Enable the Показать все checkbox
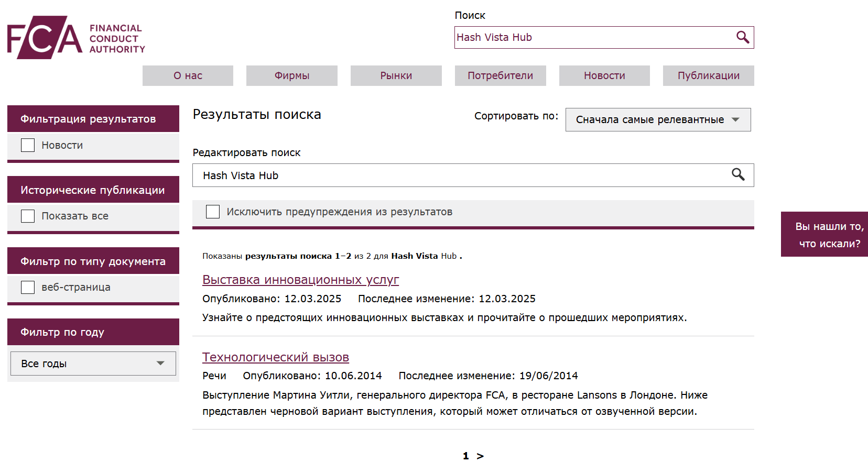Screen dimensions: 868x473 pos(28,216)
